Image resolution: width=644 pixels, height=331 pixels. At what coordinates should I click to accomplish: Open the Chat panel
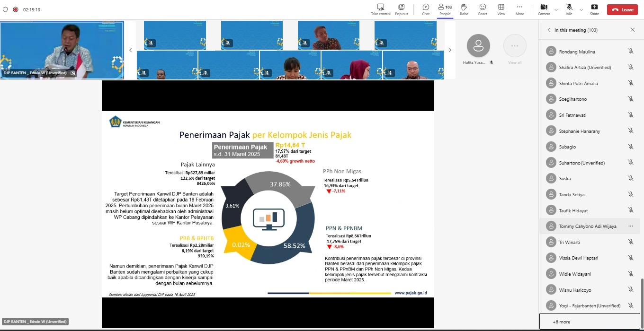pos(426,7)
